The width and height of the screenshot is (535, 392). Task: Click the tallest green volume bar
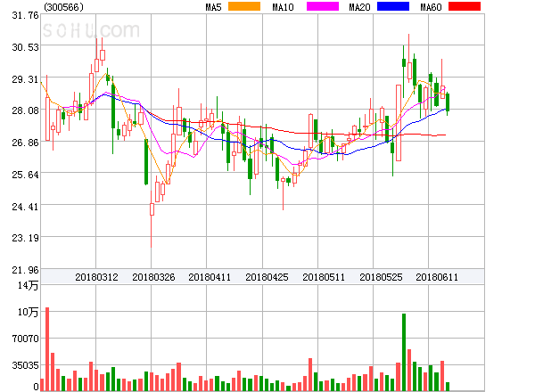tap(404, 352)
